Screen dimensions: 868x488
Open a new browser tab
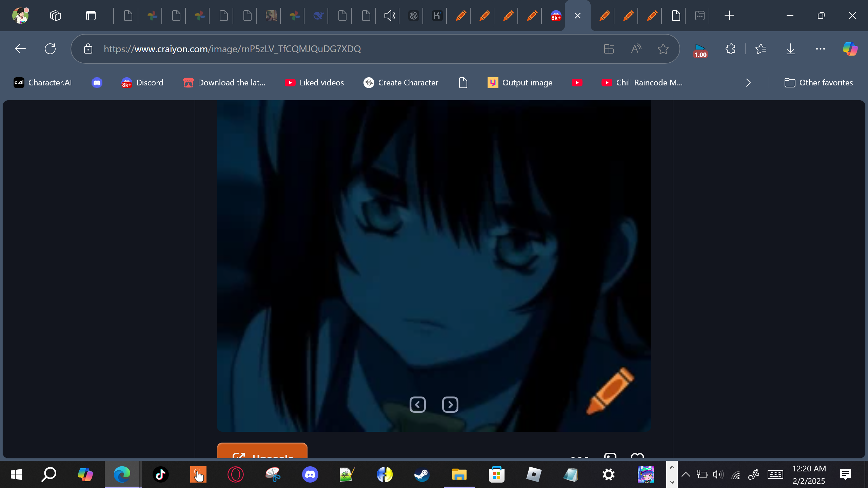pyautogui.click(x=729, y=16)
